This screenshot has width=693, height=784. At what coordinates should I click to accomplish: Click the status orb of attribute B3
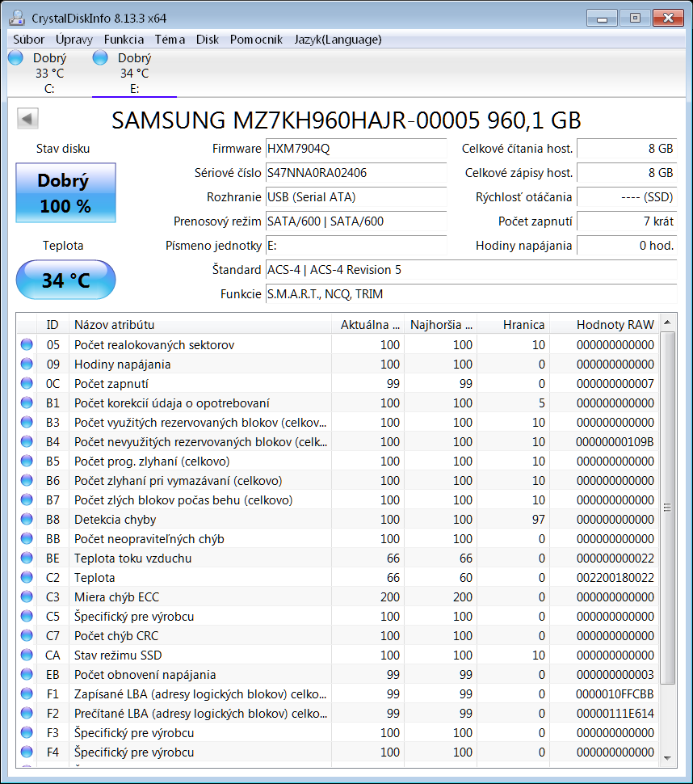(27, 422)
